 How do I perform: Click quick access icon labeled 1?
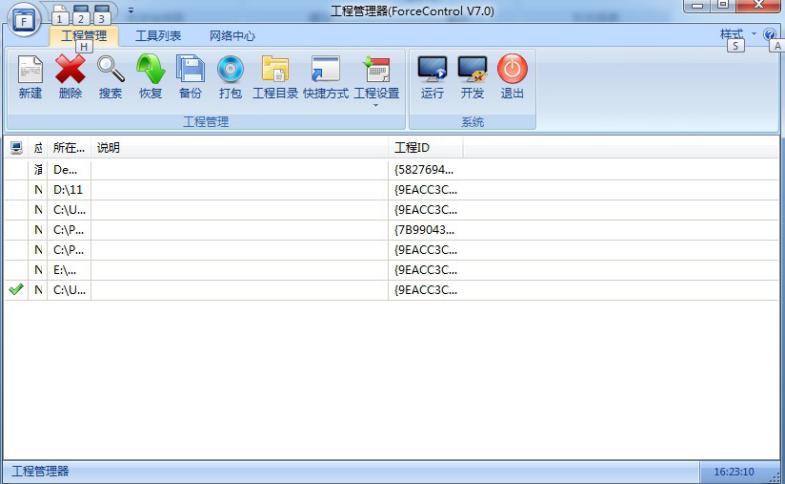[x=60, y=15]
